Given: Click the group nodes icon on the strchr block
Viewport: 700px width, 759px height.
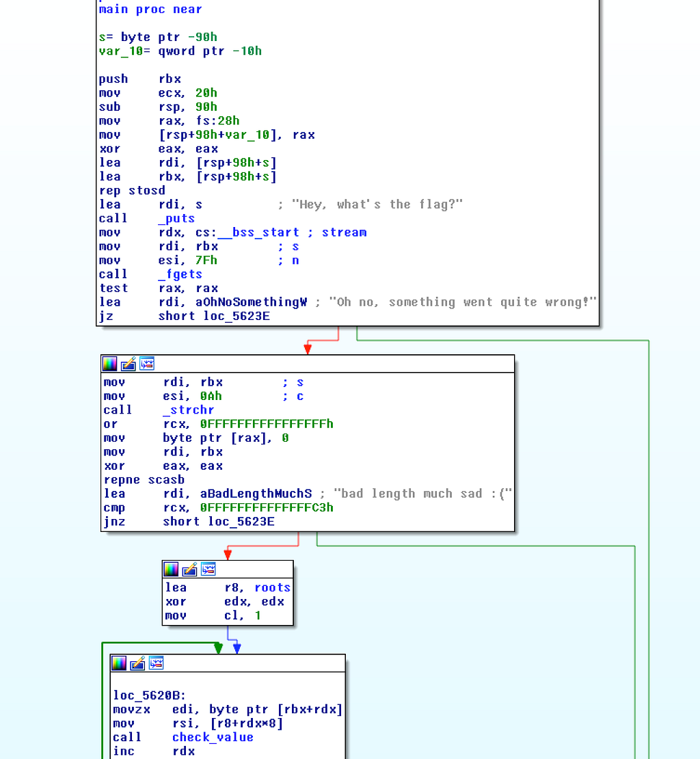Looking at the screenshot, I should [x=147, y=364].
